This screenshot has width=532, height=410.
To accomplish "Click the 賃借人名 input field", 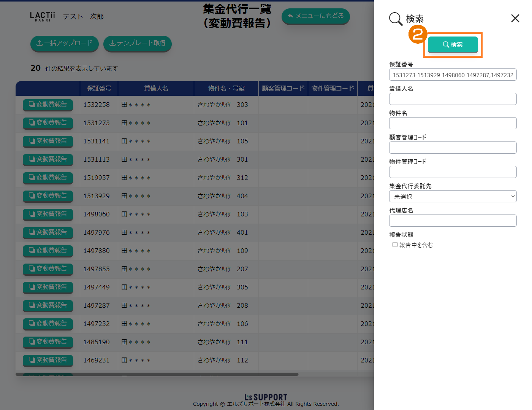I will pos(453,99).
